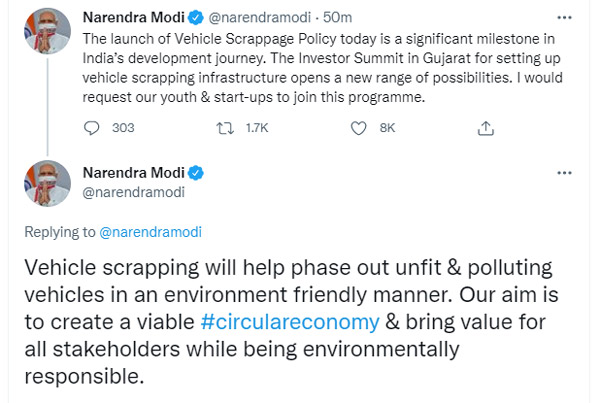The width and height of the screenshot is (600, 403).
Task: Click the 303 replies count
Action: 124,128
